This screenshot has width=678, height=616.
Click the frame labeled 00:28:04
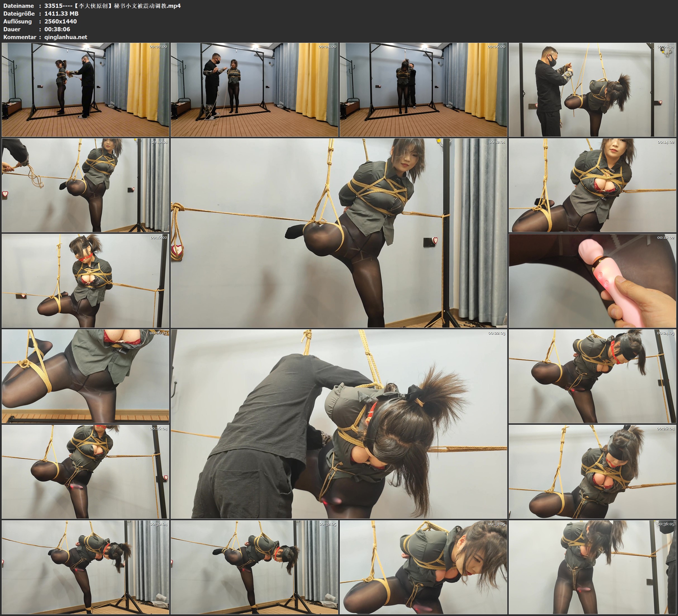point(592,471)
